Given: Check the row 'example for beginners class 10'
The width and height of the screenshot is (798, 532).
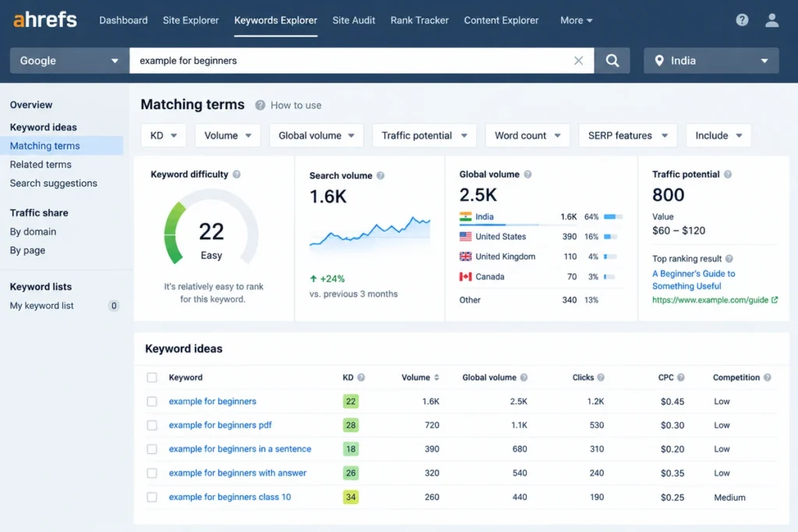Looking at the screenshot, I should [152, 497].
